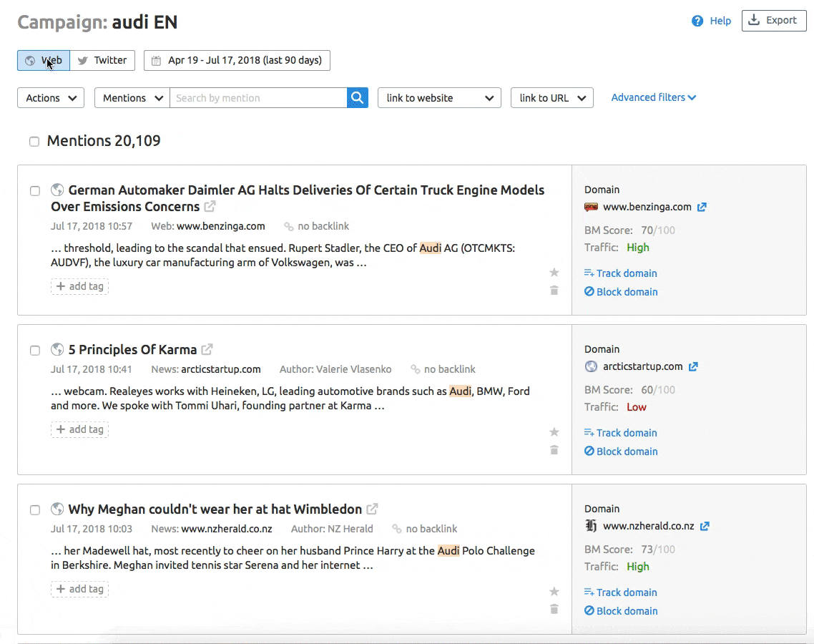Open the date range picker Apr 19 - Jul 17
The image size is (814, 644).
pyautogui.click(x=237, y=60)
